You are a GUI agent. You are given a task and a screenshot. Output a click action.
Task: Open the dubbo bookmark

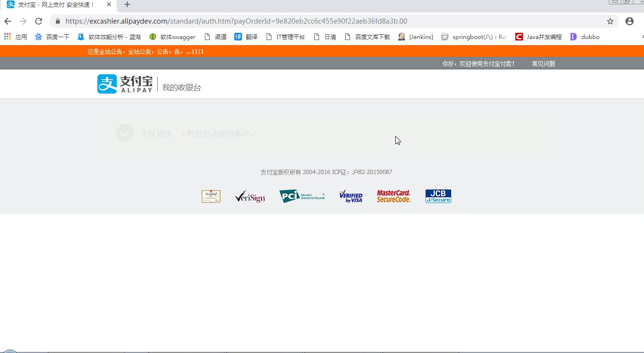point(585,37)
